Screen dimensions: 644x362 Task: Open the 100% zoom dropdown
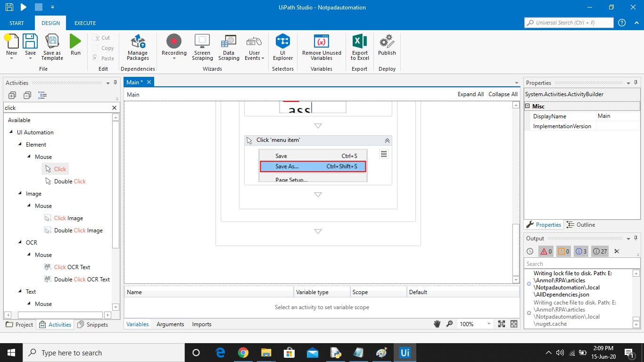[488, 324]
